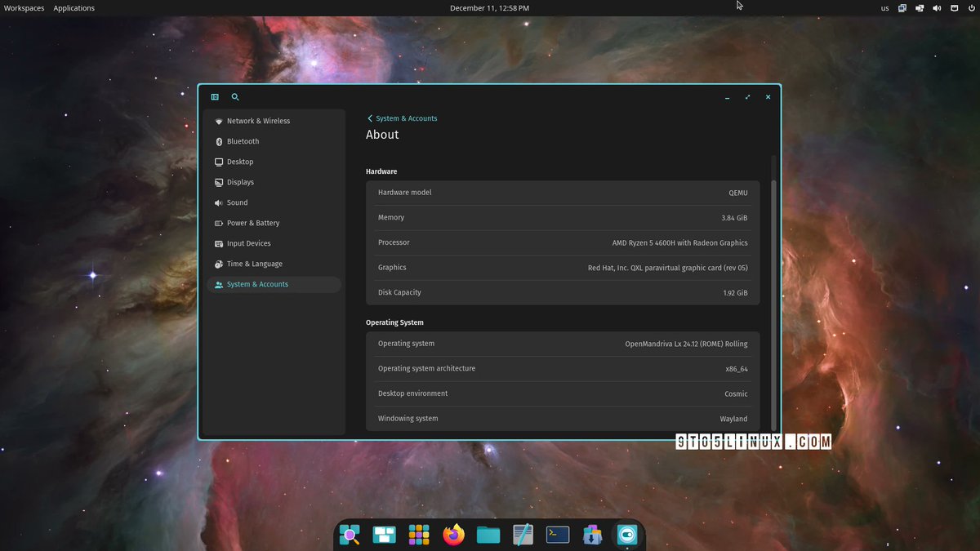Image resolution: width=980 pixels, height=551 pixels.
Task: Open the Workspaces overview in top panel
Action: pyautogui.click(x=24, y=8)
